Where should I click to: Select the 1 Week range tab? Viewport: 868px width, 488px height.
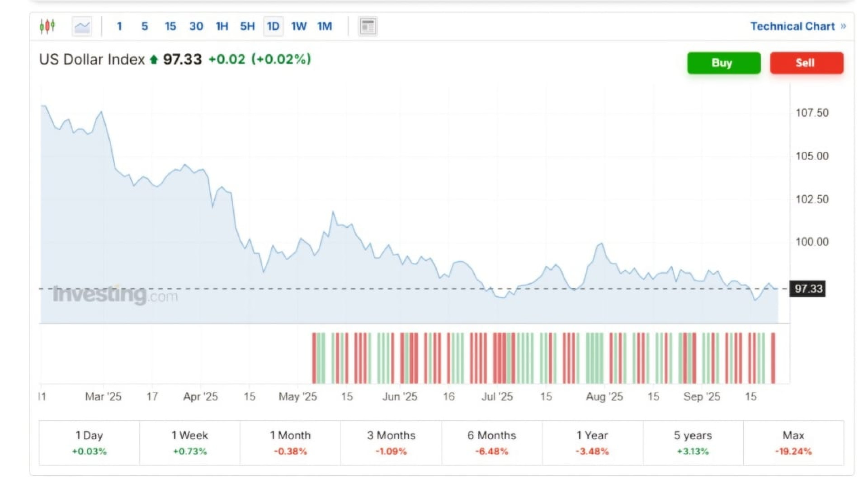[x=190, y=442]
